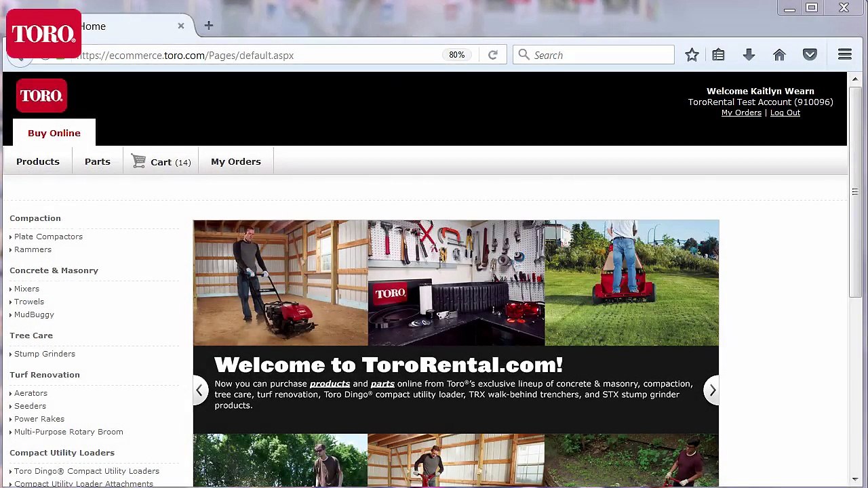This screenshot has width=868, height=488.
Task: Open the MudBuggy category
Action: 34,314
